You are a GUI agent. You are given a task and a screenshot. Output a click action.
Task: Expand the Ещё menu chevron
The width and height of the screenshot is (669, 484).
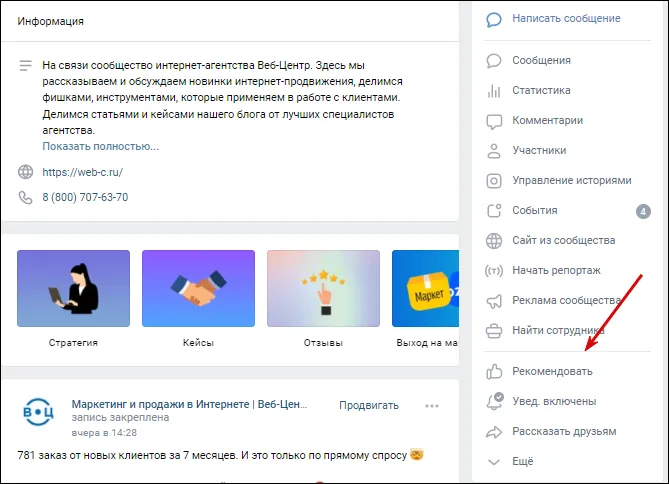pos(494,462)
